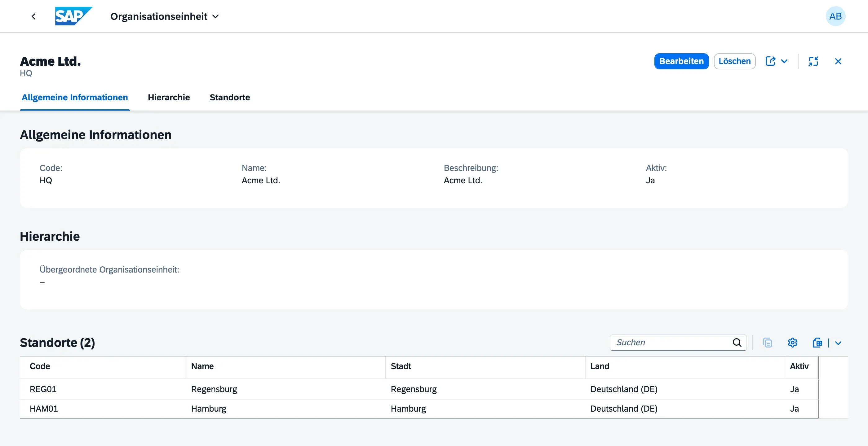
Task: Switch to Allgemeine Informationen tab
Action: tap(75, 97)
